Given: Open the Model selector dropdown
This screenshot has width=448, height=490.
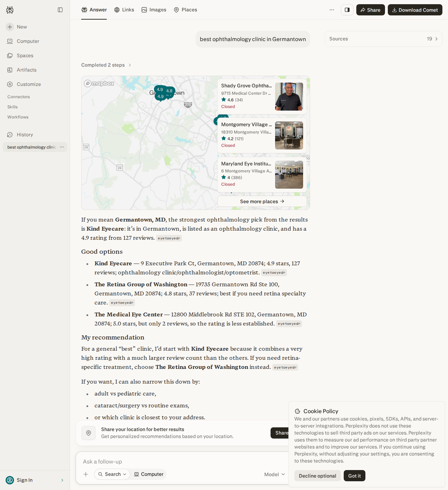Looking at the screenshot, I should [274, 474].
